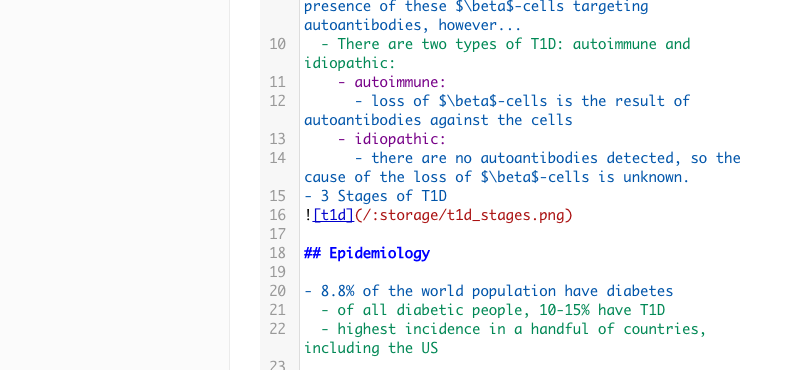Select line number 15 in gutter

click(278, 196)
